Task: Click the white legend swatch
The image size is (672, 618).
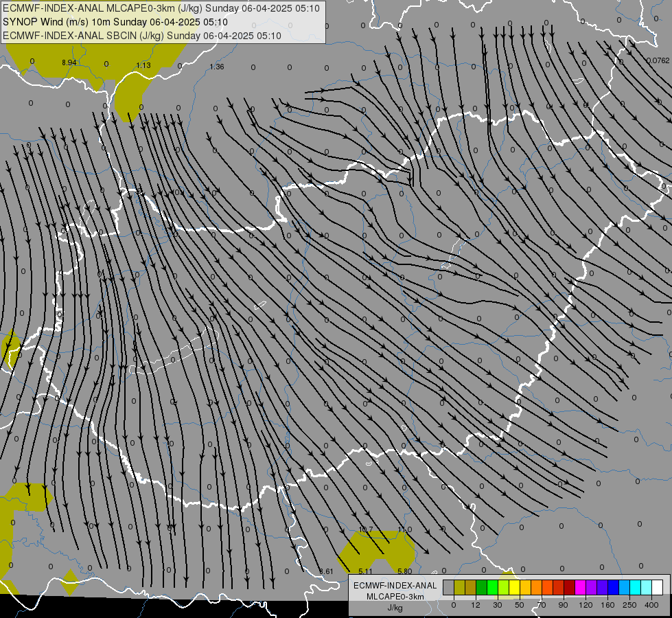Action: point(657,587)
